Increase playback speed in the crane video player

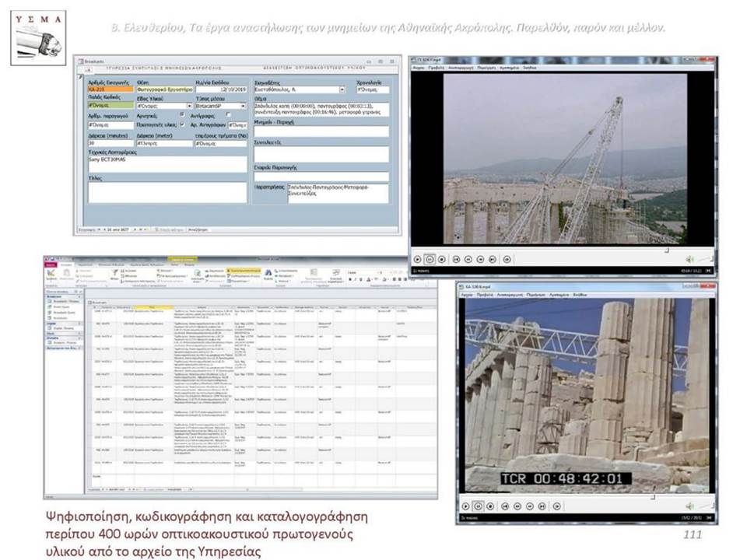[x=480, y=260]
